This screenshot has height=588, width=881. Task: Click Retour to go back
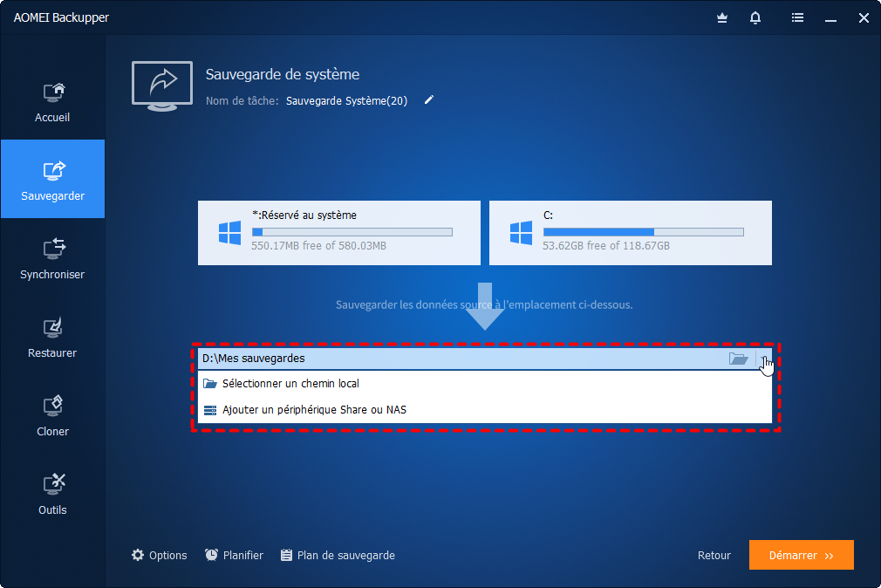[714, 556]
